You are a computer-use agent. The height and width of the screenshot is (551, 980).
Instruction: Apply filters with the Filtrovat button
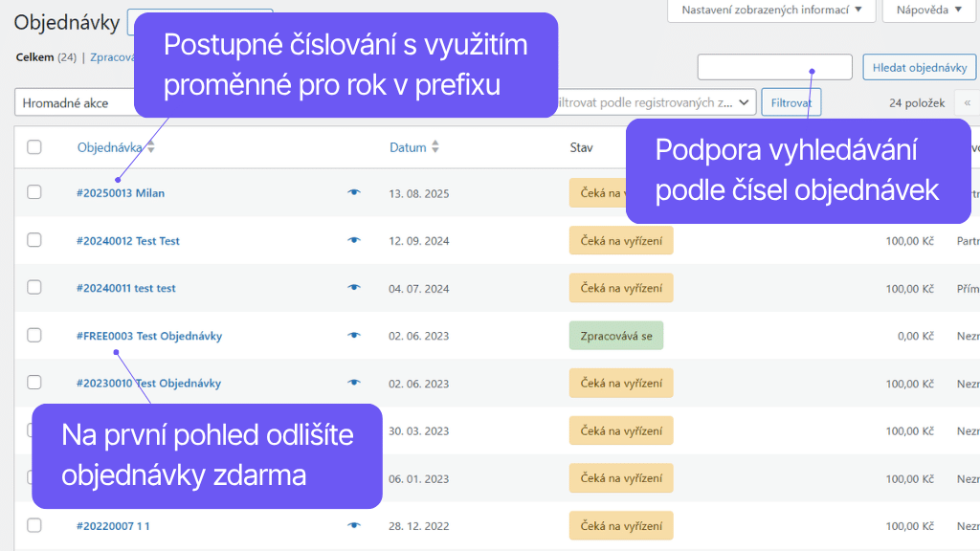pyautogui.click(x=791, y=101)
